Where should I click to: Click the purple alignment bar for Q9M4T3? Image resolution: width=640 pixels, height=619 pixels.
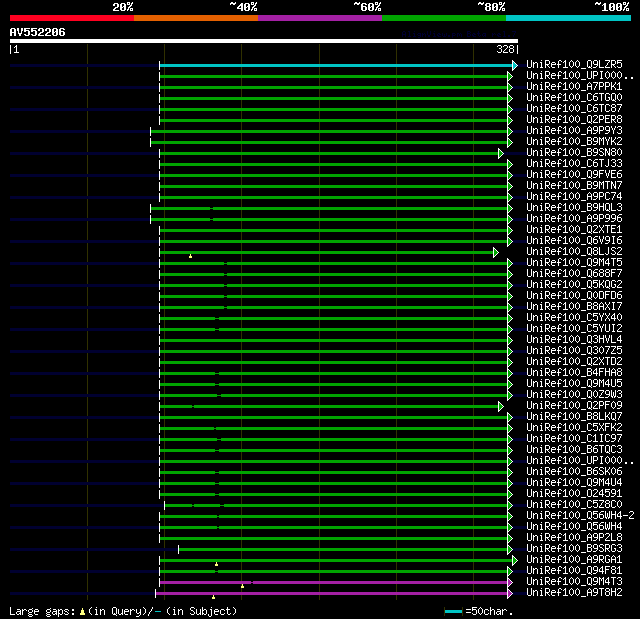pos(333,583)
